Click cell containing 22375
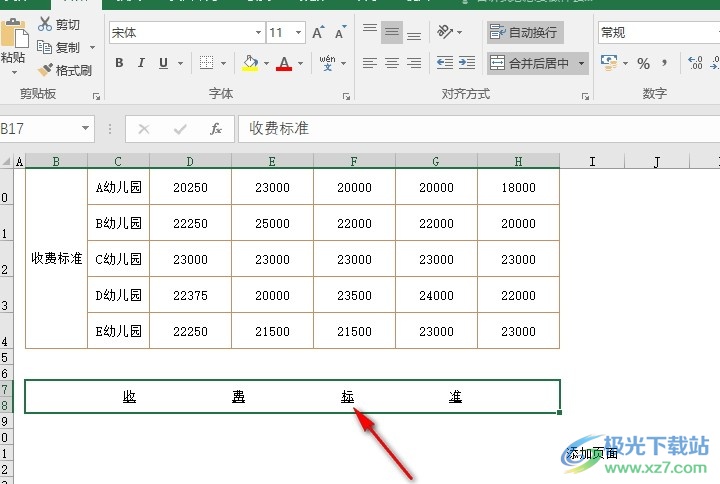 [x=190, y=295]
